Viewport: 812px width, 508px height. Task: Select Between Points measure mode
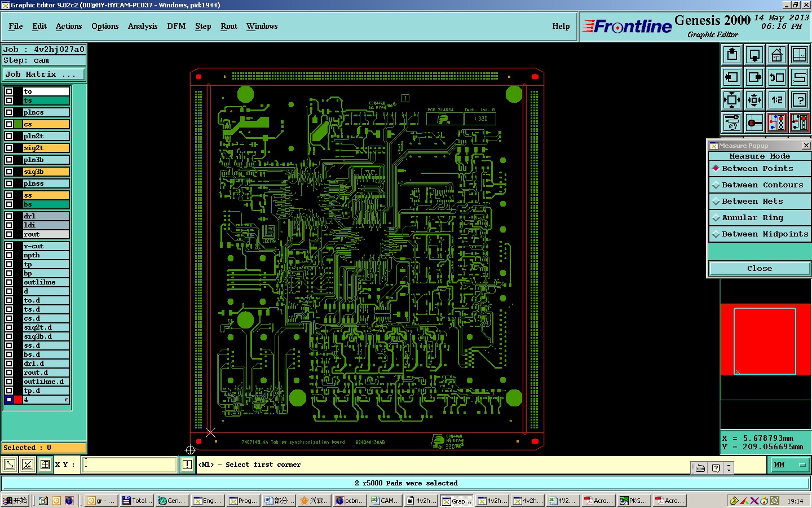[760, 169]
